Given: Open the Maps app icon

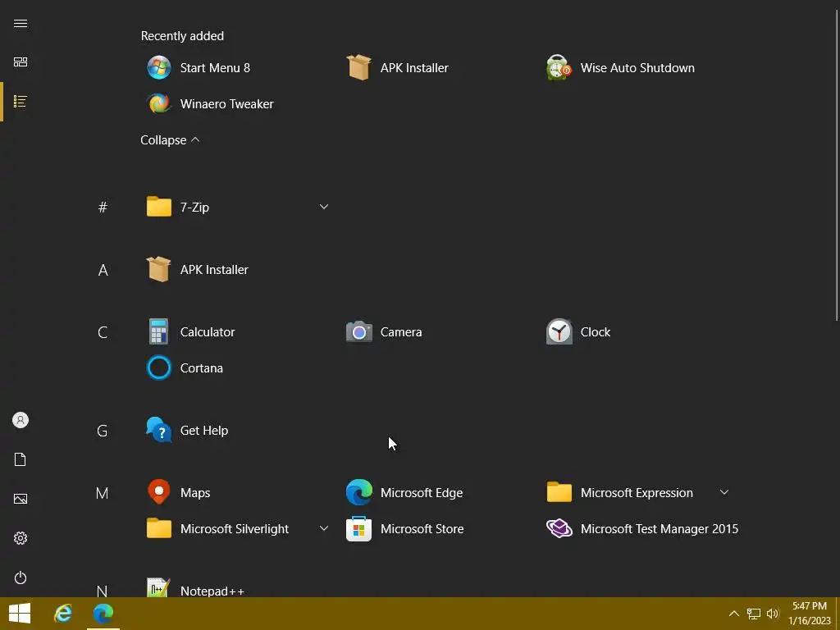Looking at the screenshot, I should (x=159, y=492).
